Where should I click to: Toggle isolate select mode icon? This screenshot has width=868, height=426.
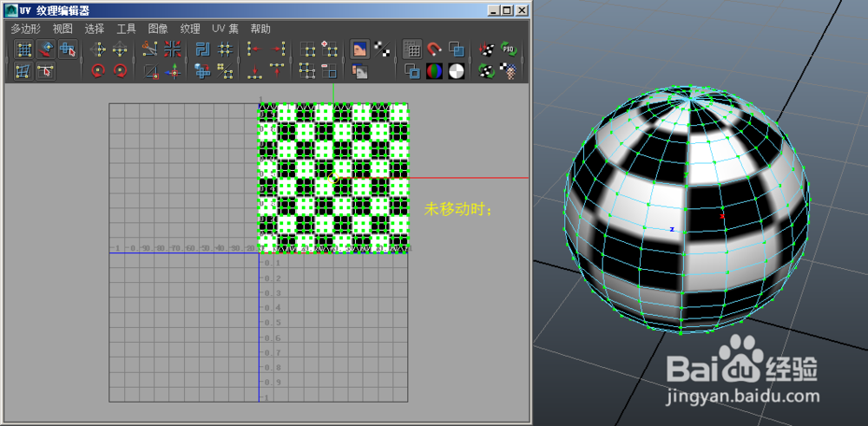307,49
